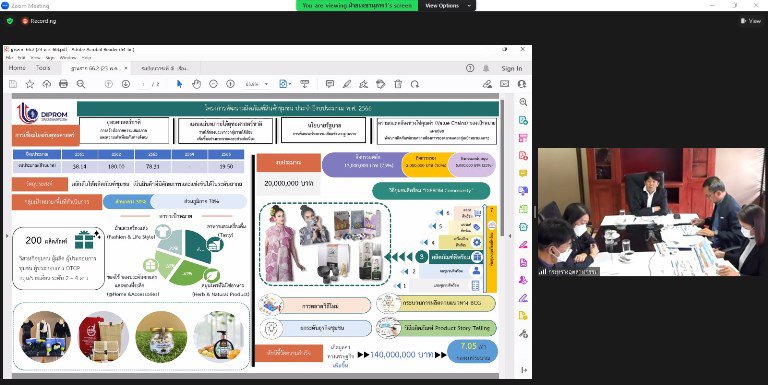This screenshot has height=385, width=768.
Task: Click the Save file icon in Acrobat toolbar
Action: coord(13,84)
